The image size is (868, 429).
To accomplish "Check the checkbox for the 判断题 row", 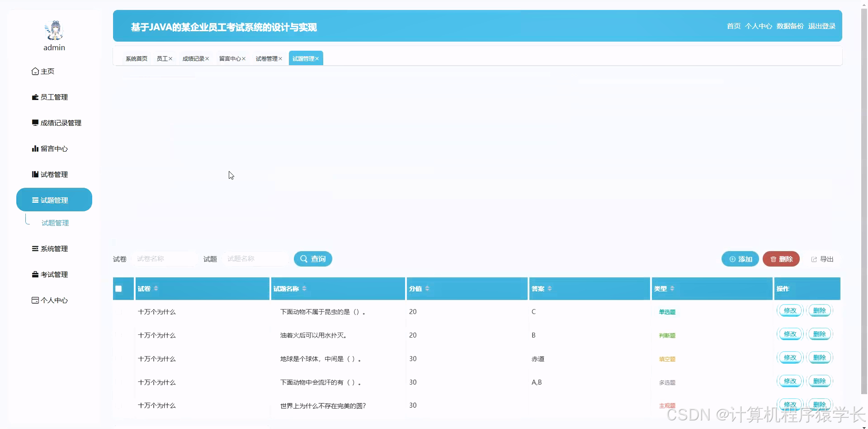I will coord(118,335).
